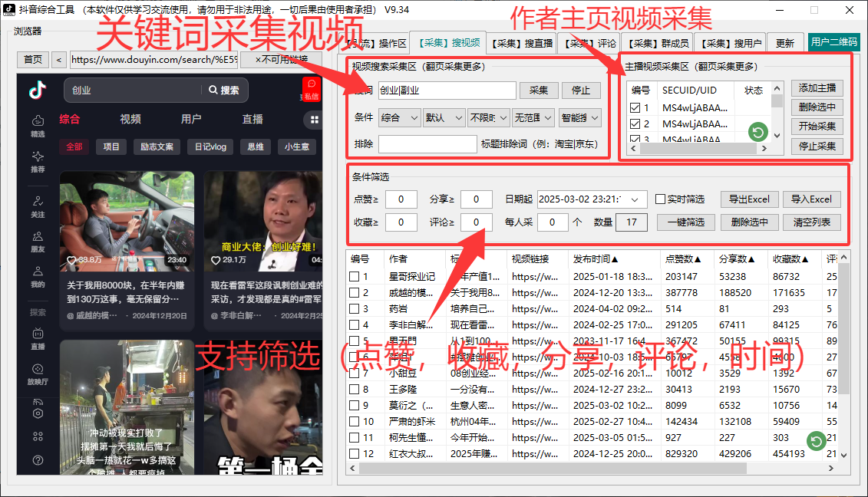Click the Douyin logo icon
868x497 pixels.
point(38,91)
